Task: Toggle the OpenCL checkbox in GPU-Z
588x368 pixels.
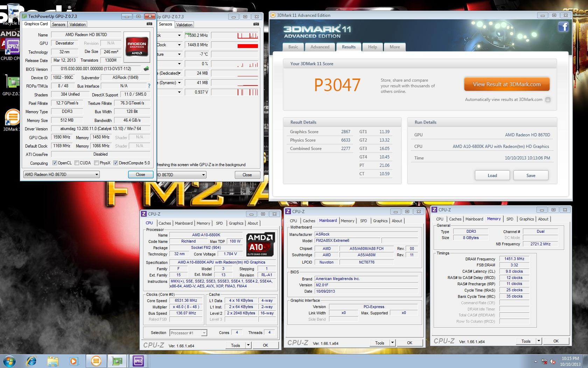Action: coord(55,163)
